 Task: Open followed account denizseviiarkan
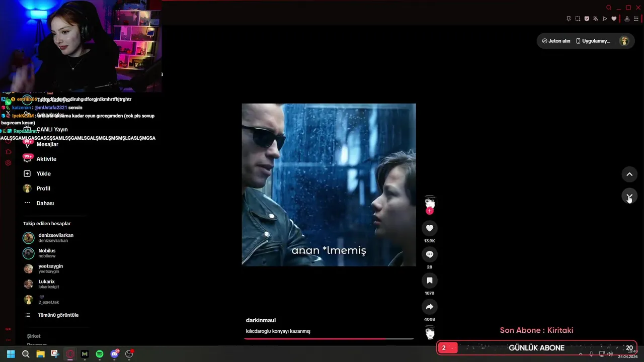click(49, 238)
